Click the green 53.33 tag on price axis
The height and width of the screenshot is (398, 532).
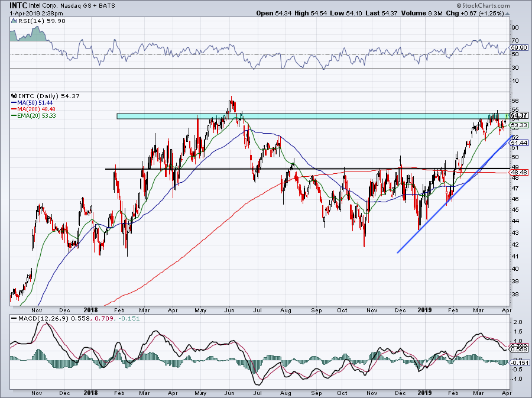[x=519, y=125]
